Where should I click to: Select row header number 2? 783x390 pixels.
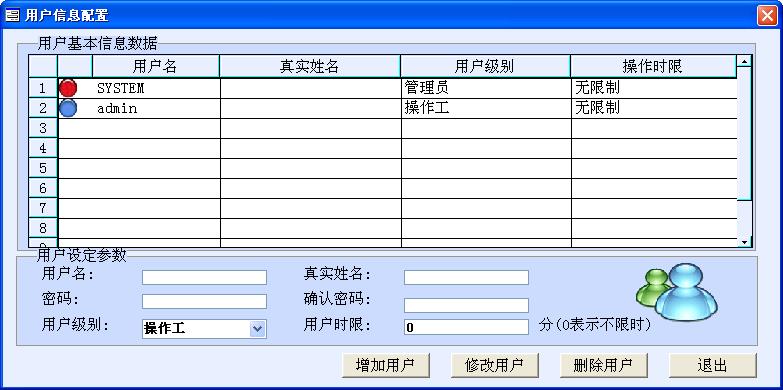43,108
